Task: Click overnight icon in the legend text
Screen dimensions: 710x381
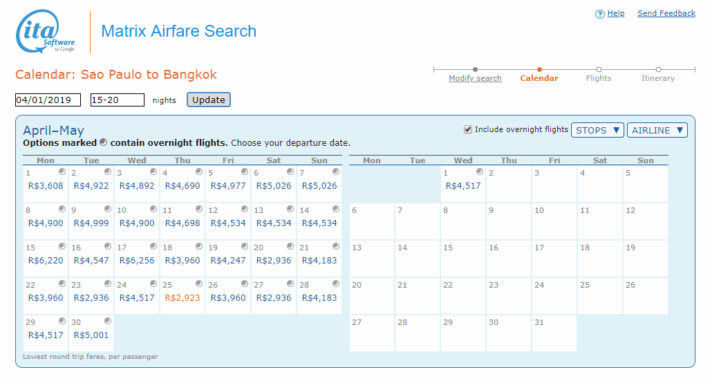Action: click(x=103, y=142)
